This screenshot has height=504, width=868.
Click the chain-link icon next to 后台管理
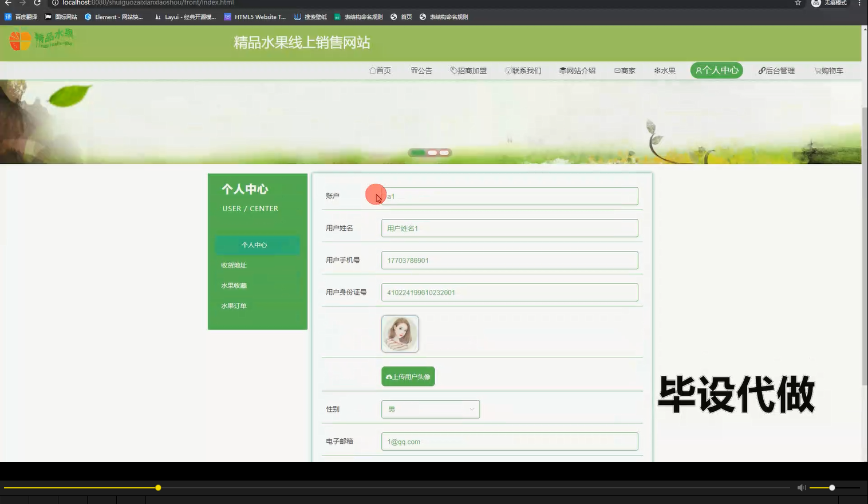pyautogui.click(x=761, y=70)
